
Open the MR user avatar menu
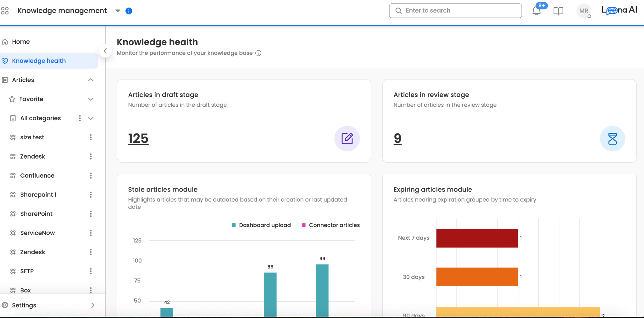pos(584,11)
